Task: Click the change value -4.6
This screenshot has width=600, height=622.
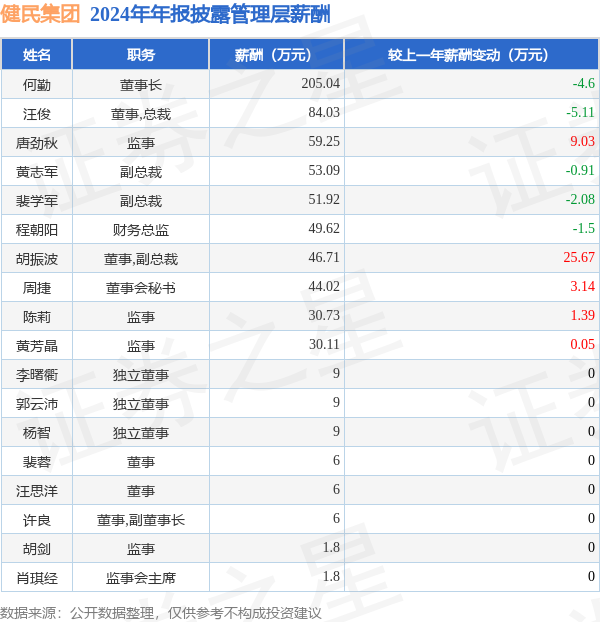Action: [583, 83]
